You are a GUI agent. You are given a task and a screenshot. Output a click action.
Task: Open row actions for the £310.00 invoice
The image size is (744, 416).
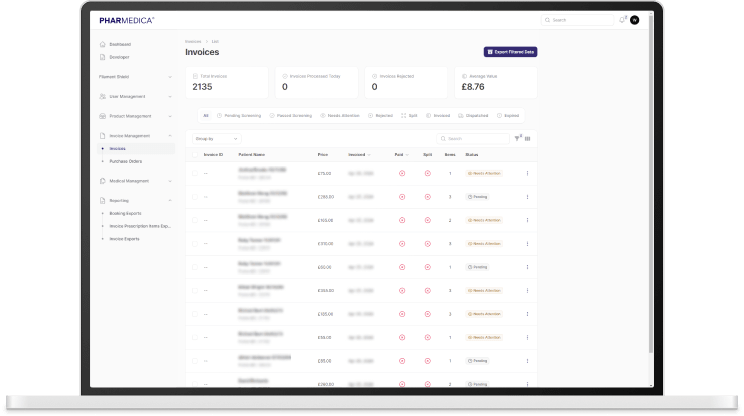click(x=527, y=244)
